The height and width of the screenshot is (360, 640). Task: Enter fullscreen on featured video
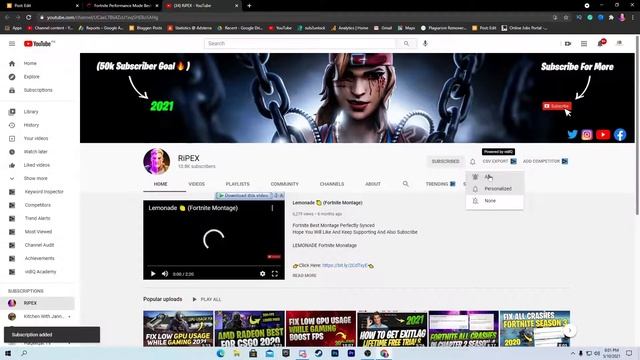[275, 274]
